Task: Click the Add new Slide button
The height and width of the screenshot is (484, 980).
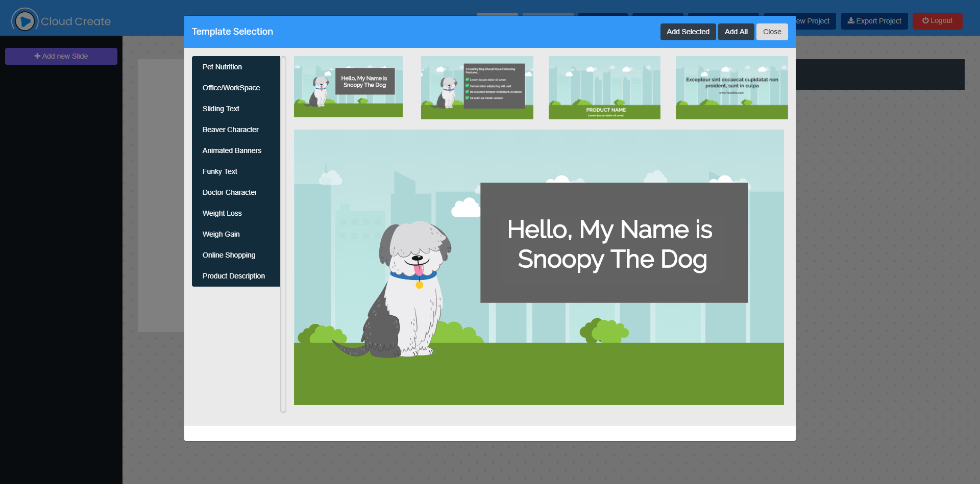Action: (61, 56)
